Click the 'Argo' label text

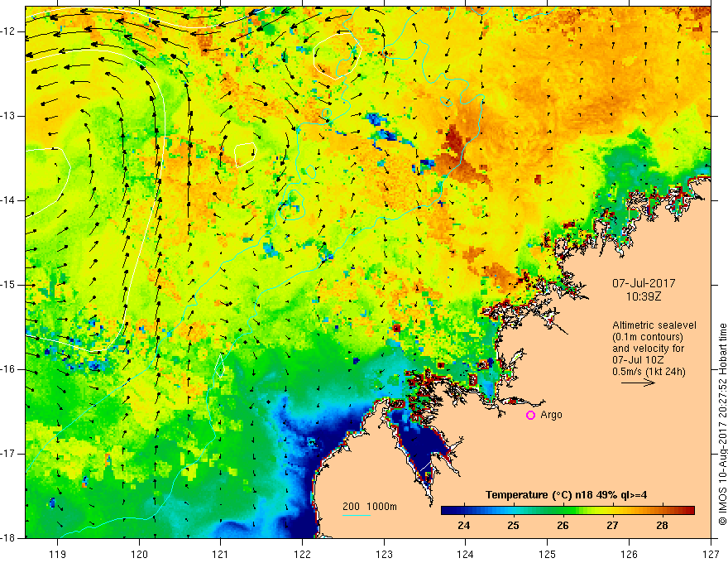[x=551, y=415]
